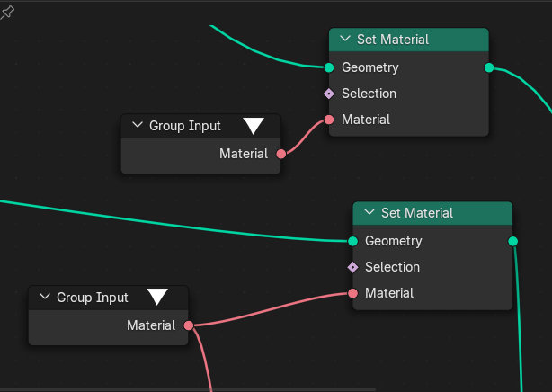This screenshot has height=392, width=552.
Task: Select the upper Group Input node title
Action: click(185, 126)
